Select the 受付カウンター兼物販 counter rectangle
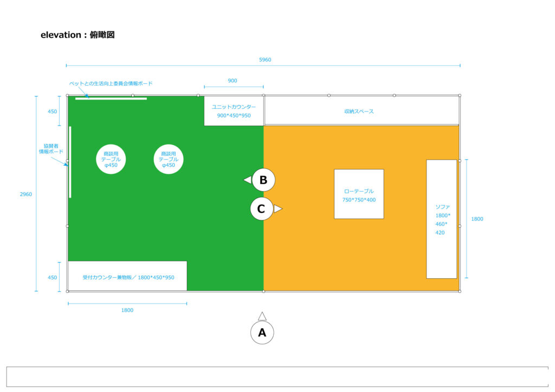Screen dimensions: 555x392 click(x=127, y=276)
